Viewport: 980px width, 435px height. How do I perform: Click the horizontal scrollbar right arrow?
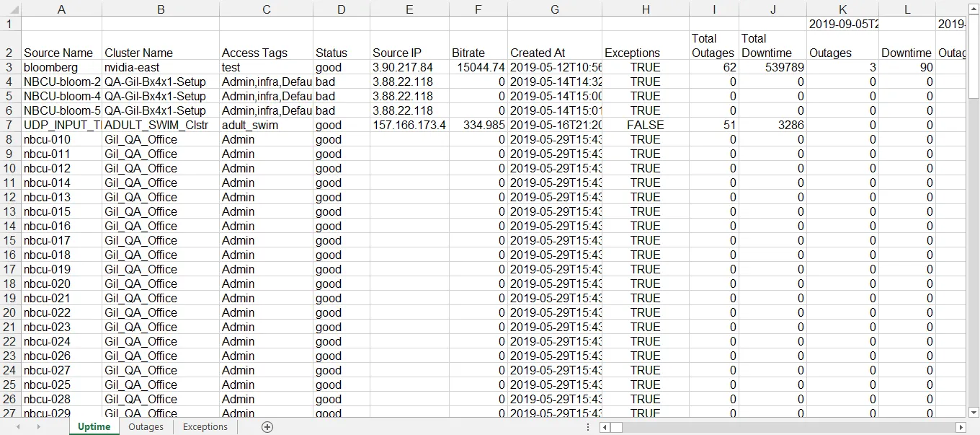[960, 428]
